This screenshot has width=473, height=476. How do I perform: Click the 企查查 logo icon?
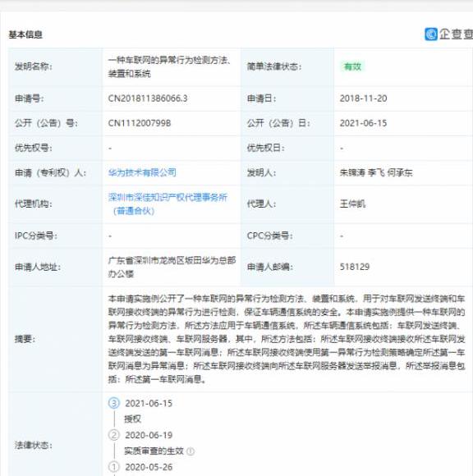431,34
